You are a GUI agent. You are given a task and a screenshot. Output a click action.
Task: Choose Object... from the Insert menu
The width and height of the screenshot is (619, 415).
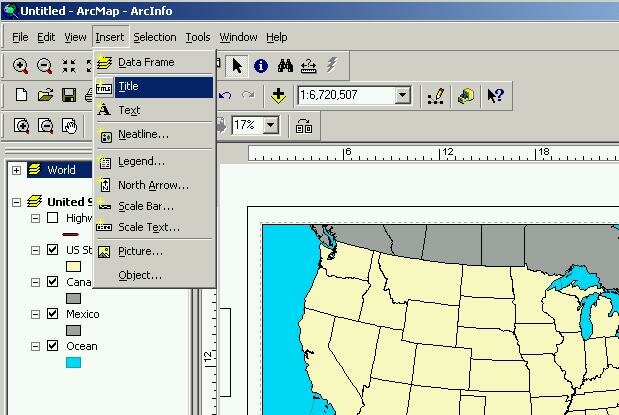tap(154, 275)
